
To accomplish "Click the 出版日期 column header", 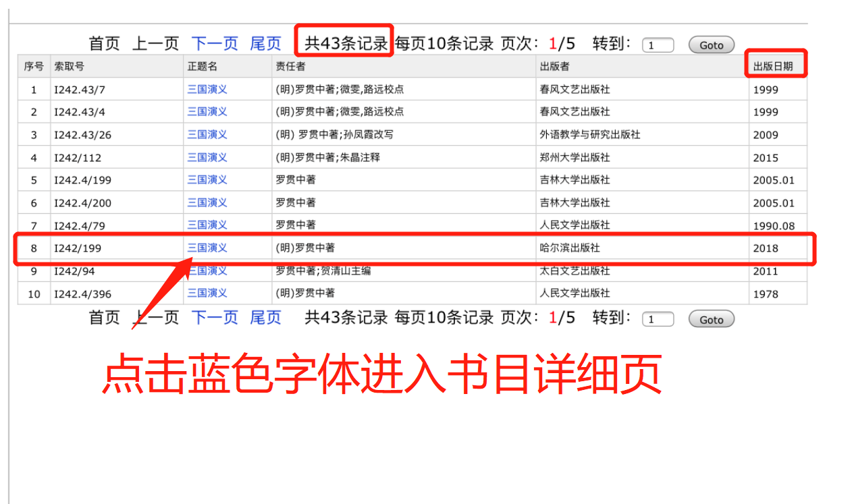I will (x=773, y=66).
